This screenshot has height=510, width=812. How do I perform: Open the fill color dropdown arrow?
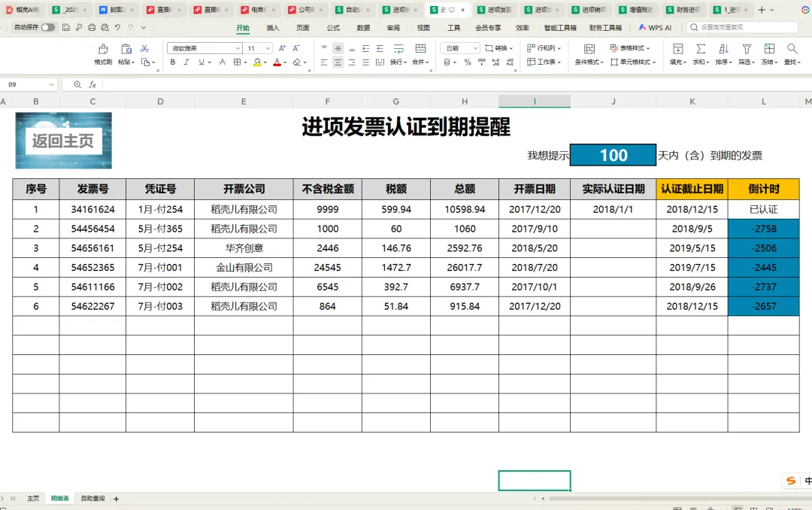[265, 62]
